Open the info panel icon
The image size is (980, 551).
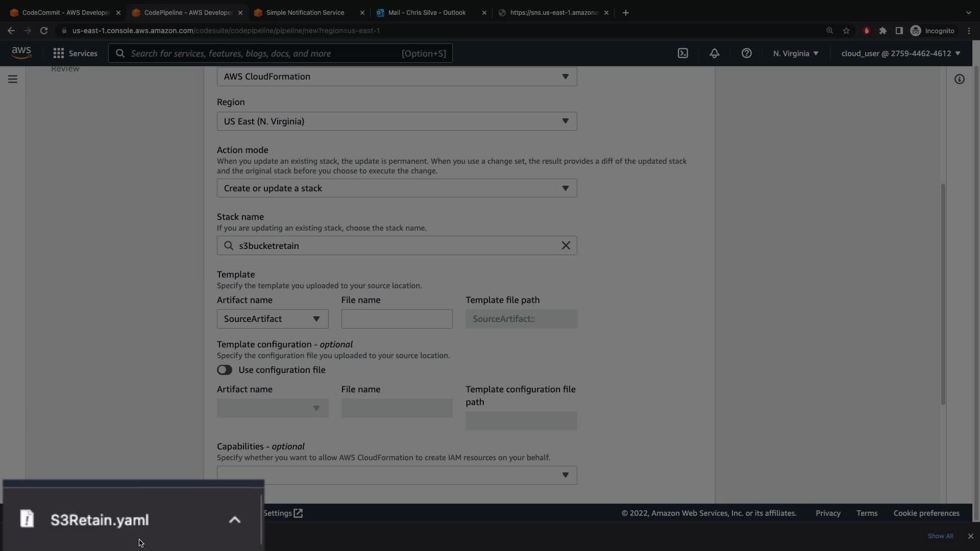pyautogui.click(x=959, y=79)
